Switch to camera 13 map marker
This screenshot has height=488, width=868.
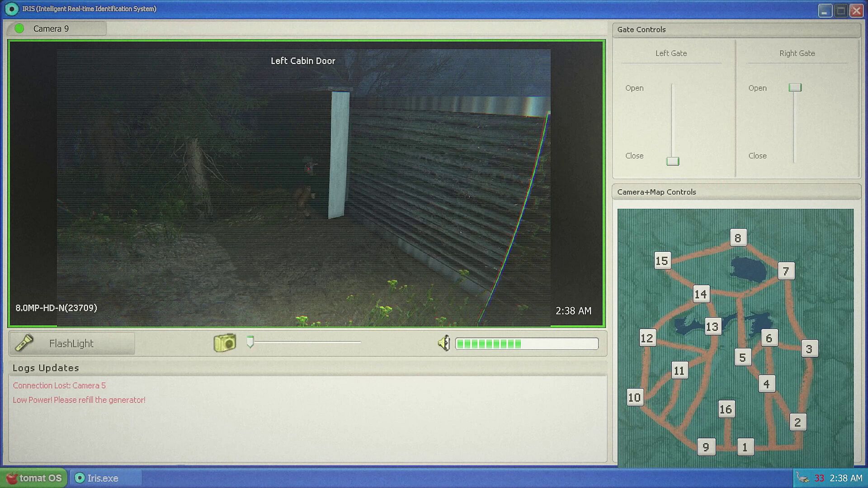[x=712, y=326]
